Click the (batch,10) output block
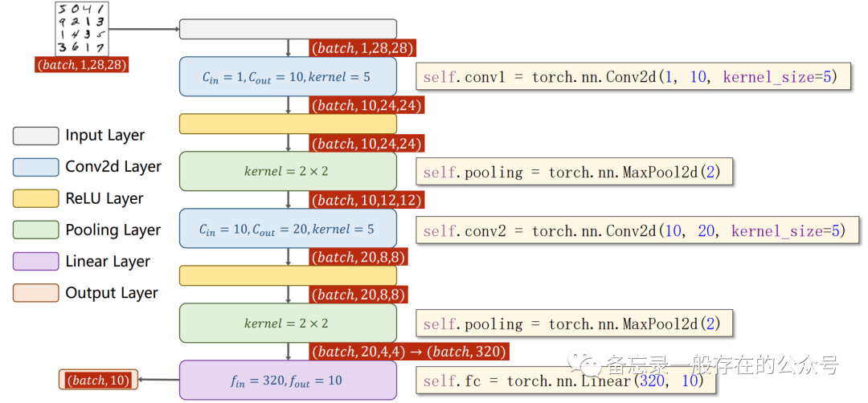 click(x=98, y=381)
